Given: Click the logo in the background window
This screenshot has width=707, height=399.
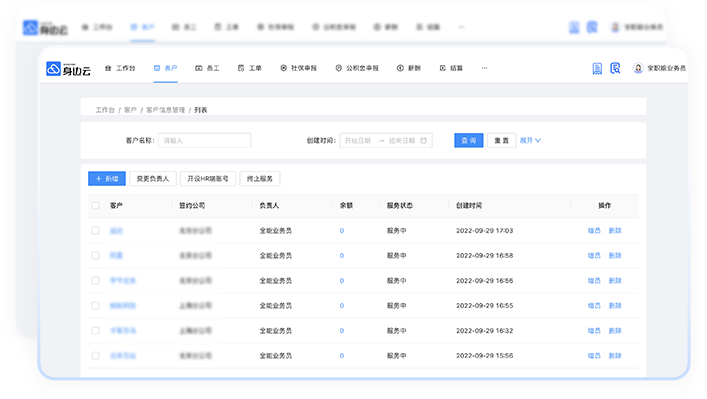Looking at the screenshot, I should [x=45, y=28].
